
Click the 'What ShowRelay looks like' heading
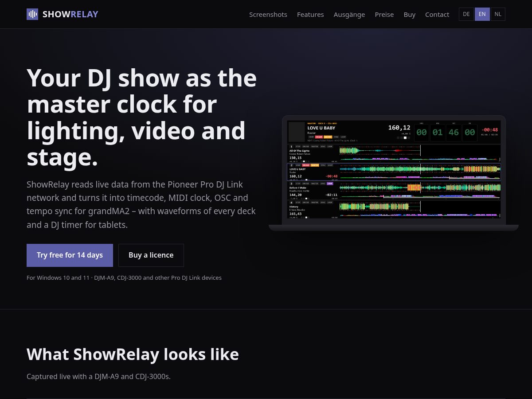click(133, 354)
